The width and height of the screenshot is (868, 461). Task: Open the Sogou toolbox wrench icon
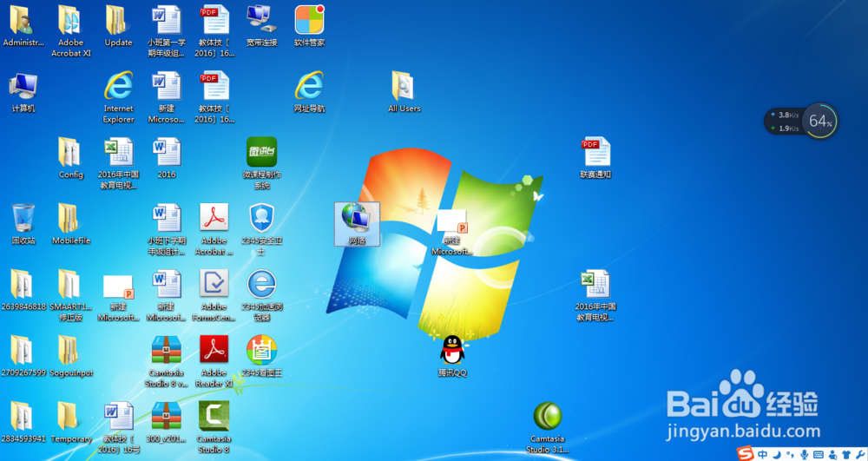coord(859,454)
